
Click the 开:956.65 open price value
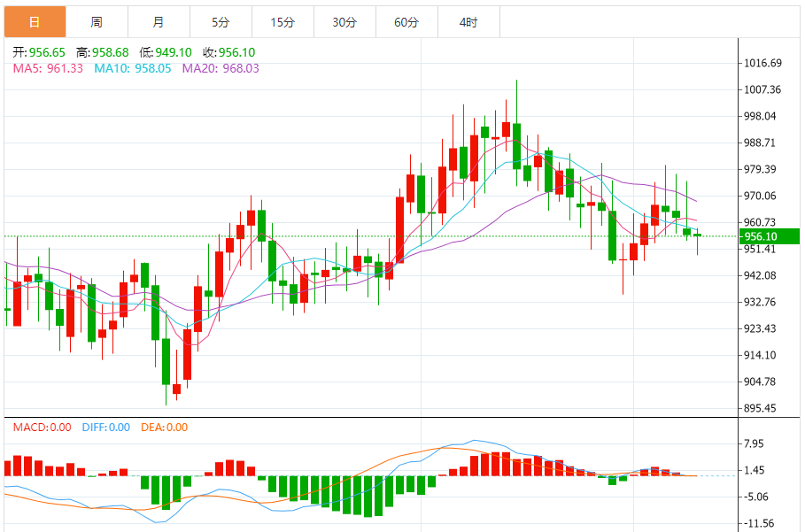click(x=39, y=52)
